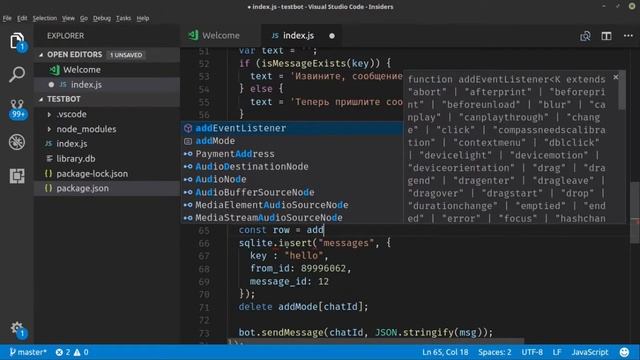
Task: Click the feedback smiley in status bar
Action: click(x=624, y=352)
